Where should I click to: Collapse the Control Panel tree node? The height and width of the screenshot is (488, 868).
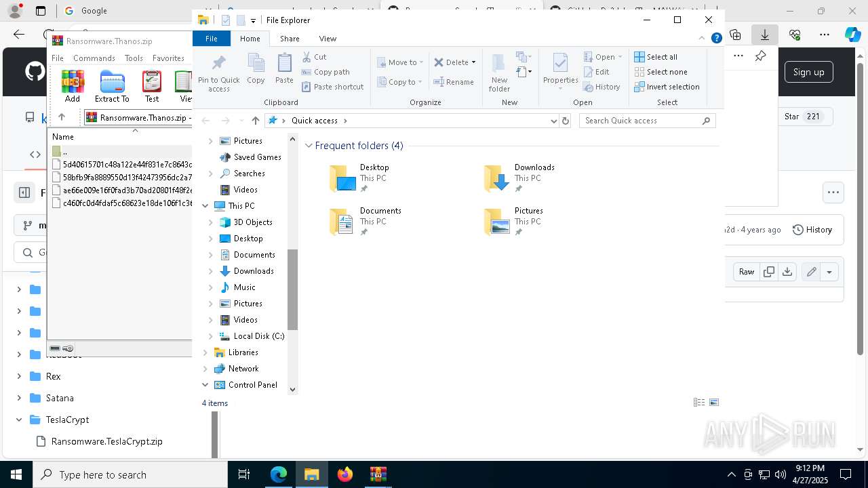tap(205, 385)
